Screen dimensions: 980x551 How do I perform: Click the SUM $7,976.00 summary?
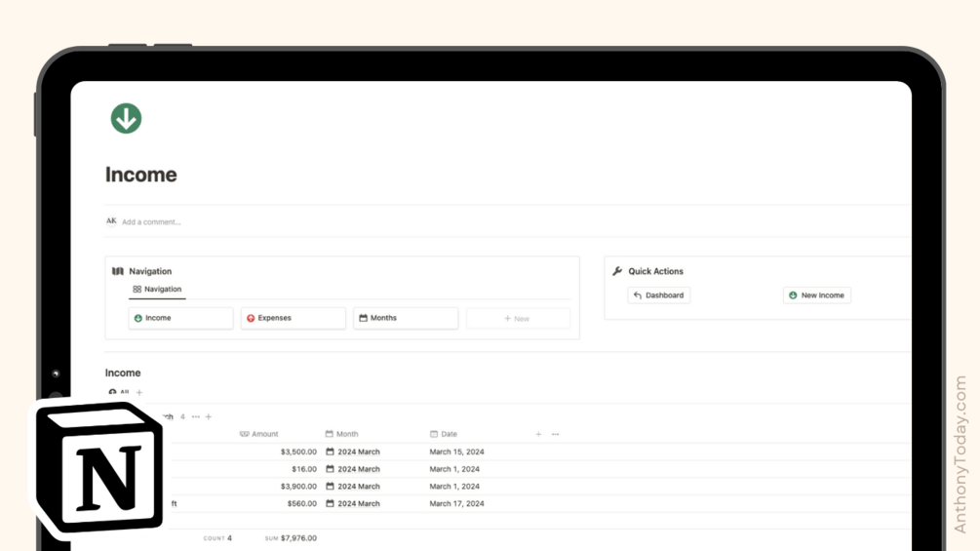(x=291, y=538)
